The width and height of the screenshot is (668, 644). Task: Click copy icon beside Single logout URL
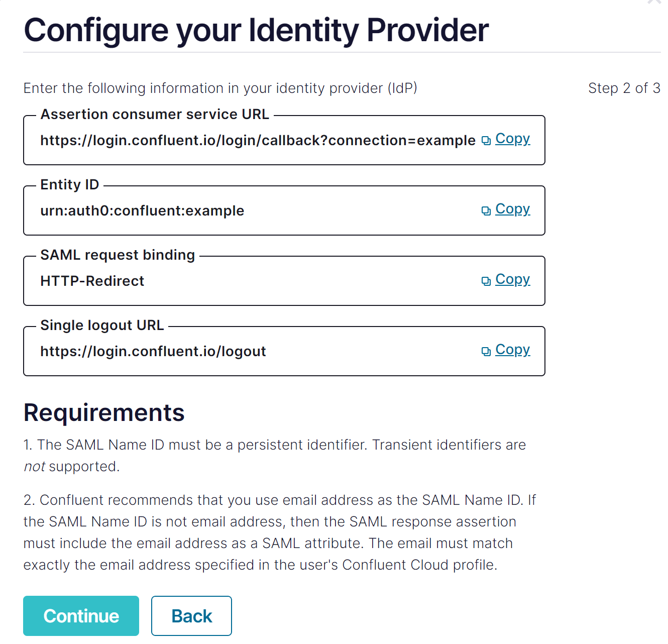click(x=486, y=352)
